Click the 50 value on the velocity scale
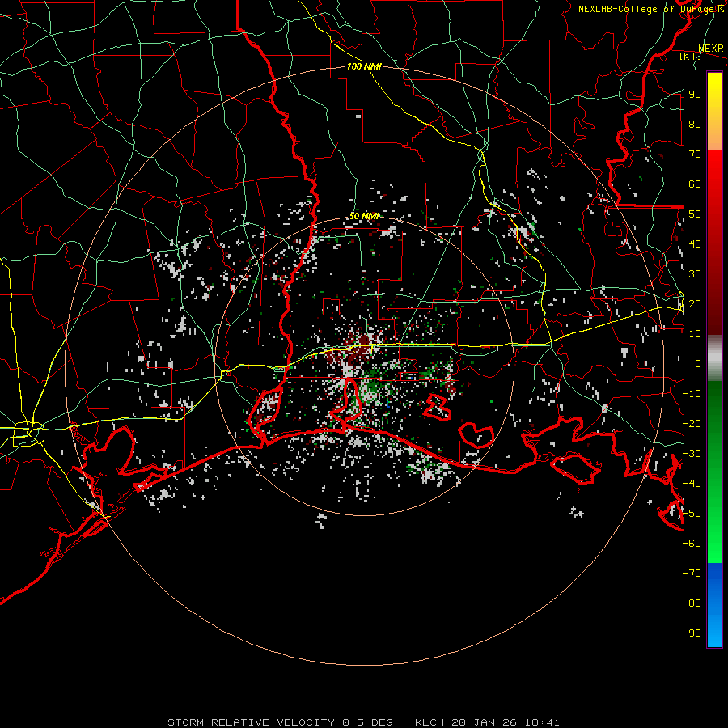This screenshot has height=728, width=728. pos(695,214)
